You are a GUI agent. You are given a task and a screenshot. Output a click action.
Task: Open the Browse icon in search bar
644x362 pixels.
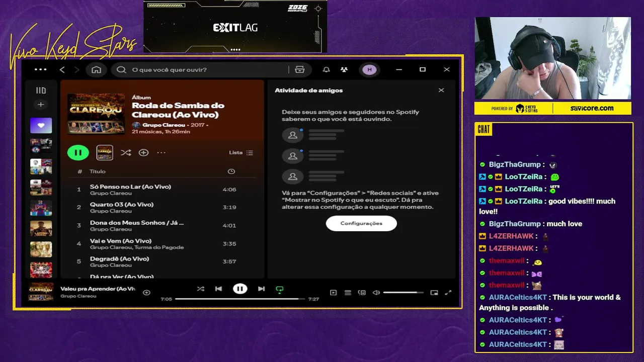300,69
